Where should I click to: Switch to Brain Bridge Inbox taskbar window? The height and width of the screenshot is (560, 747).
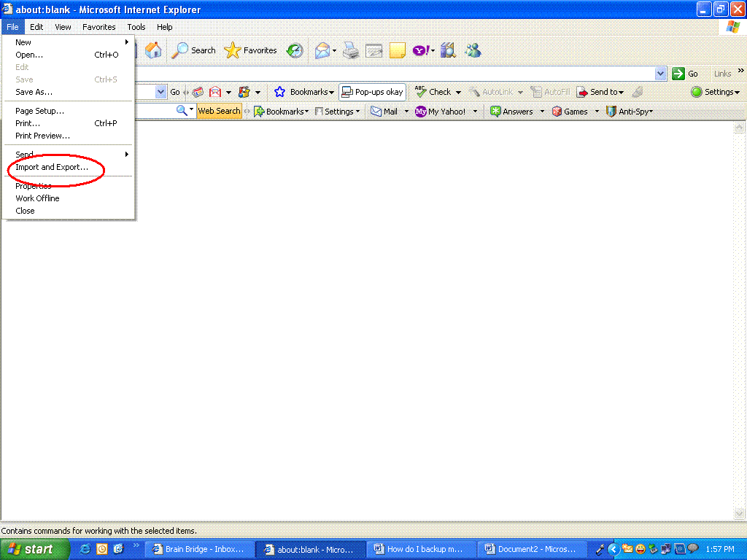[200, 549]
